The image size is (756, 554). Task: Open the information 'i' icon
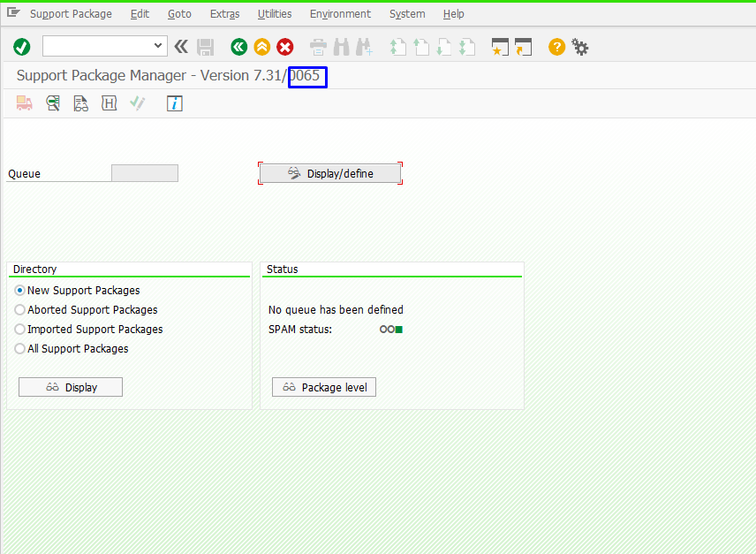(174, 102)
